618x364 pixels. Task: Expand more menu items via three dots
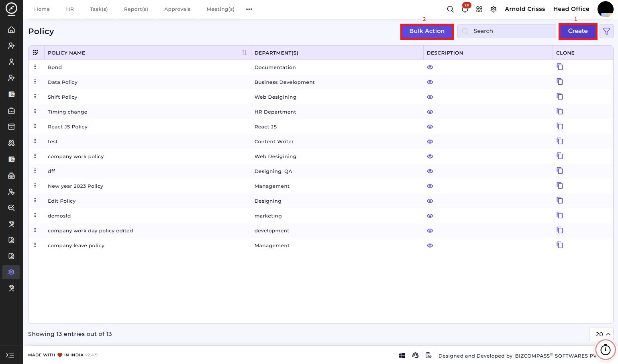tap(249, 9)
